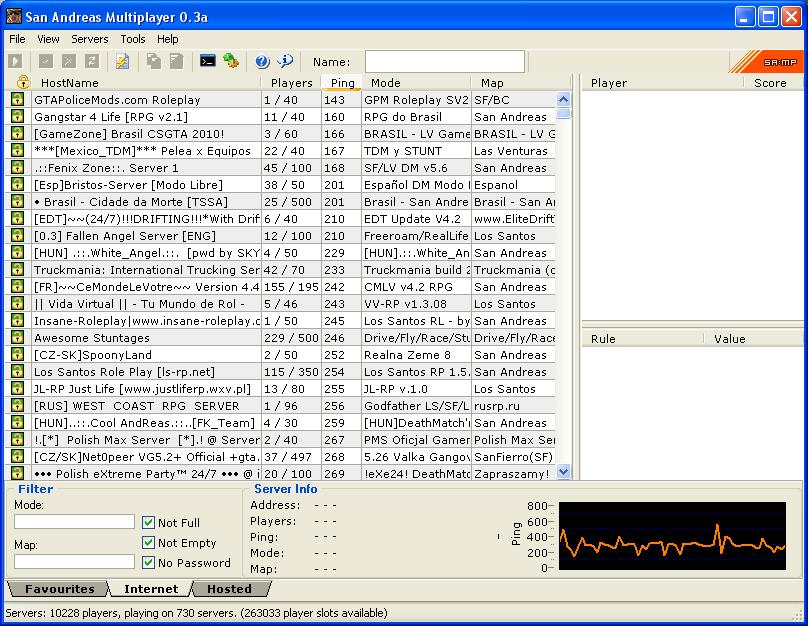This screenshot has height=626, width=808.
Task: Sort servers by Ping column header
Action: [x=342, y=83]
